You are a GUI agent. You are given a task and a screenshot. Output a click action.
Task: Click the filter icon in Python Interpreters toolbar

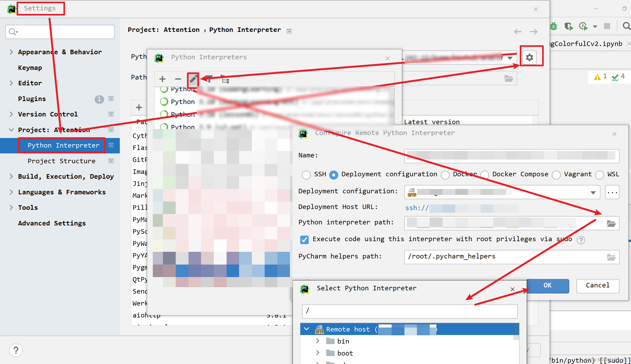click(x=210, y=79)
